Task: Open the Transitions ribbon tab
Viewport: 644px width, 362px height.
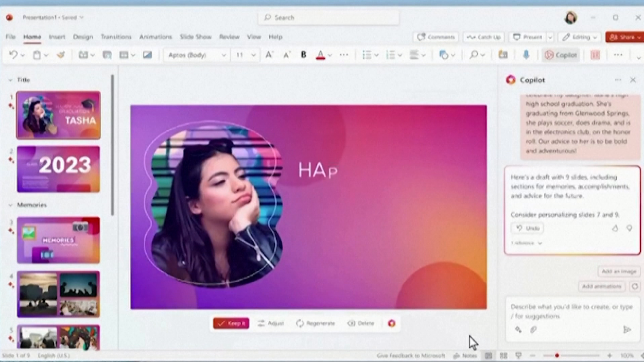Action: coord(116,37)
